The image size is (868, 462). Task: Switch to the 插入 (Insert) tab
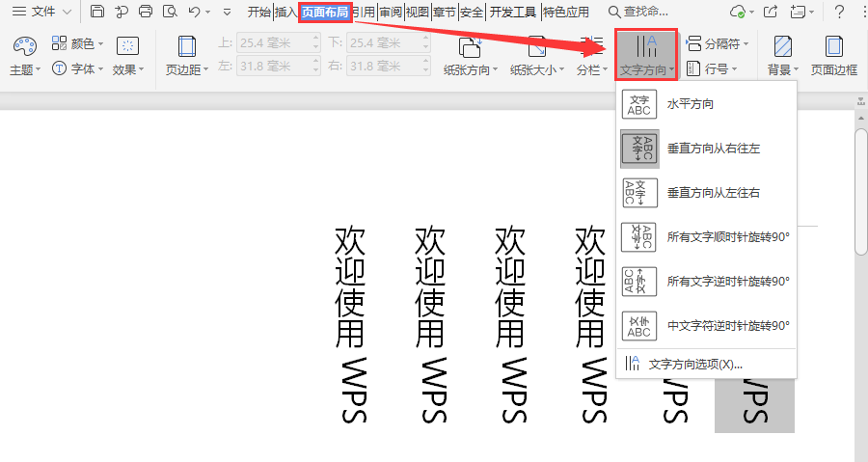[x=285, y=12]
